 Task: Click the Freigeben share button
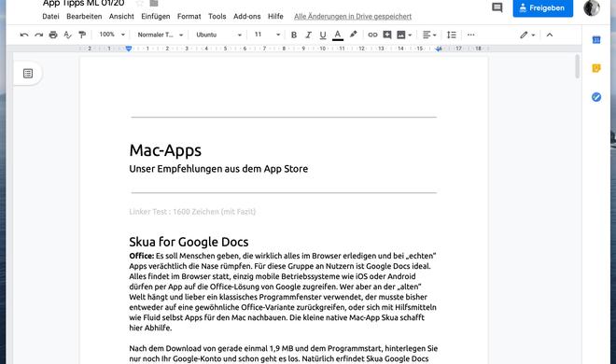click(542, 7)
